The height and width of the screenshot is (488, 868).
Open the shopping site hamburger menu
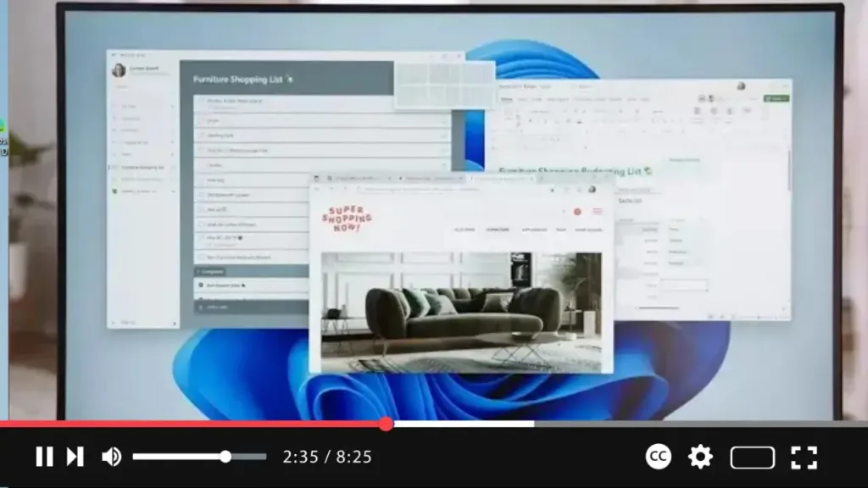pos(598,211)
